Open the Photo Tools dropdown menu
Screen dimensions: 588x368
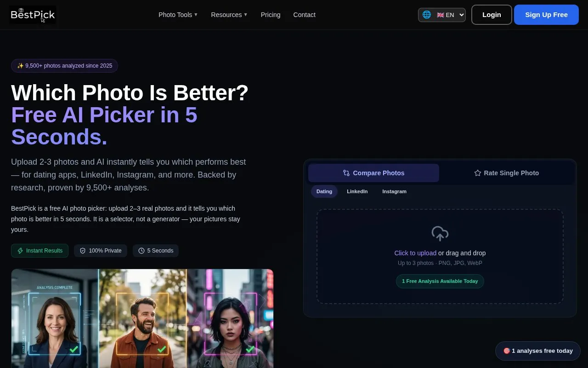[178, 15]
